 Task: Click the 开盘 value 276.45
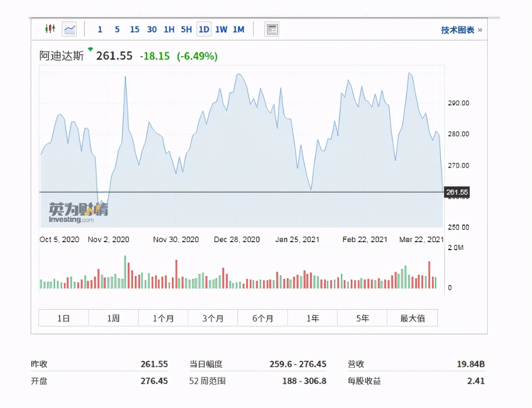[154, 381]
